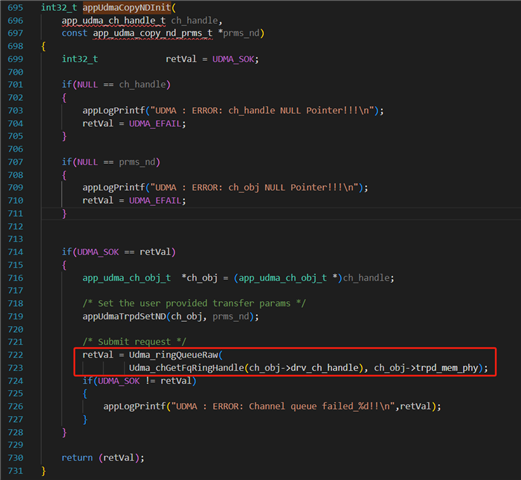The height and width of the screenshot is (480, 521).
Task: Click the int32_t return type on line 695
Action: (x=59, y=8)
